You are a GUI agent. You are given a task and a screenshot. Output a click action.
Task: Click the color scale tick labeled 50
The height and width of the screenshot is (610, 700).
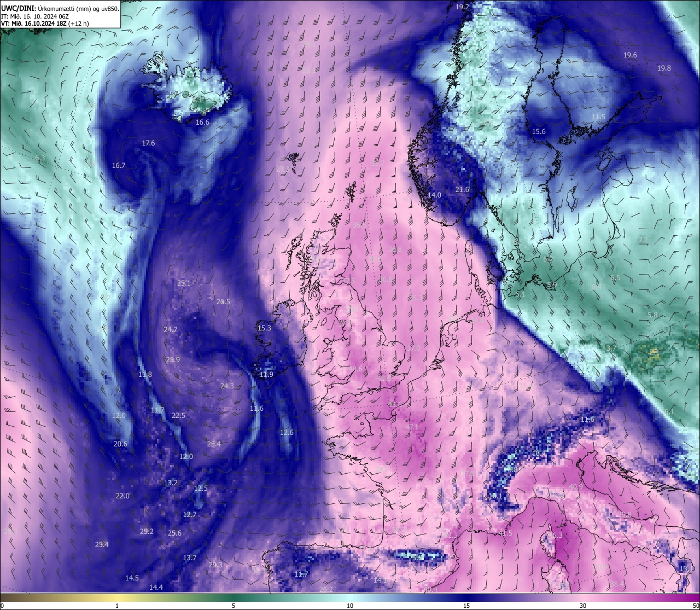coord(696,606)
